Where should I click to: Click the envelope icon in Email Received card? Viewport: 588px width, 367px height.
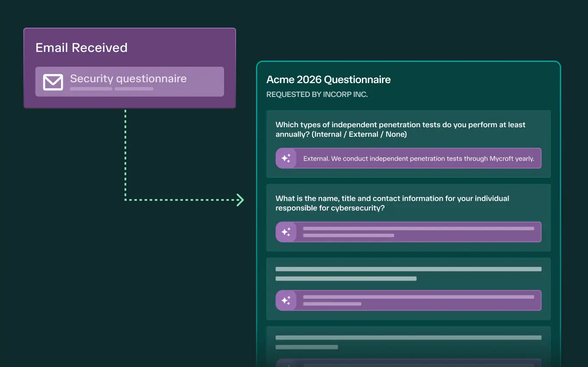coord(53,82)
